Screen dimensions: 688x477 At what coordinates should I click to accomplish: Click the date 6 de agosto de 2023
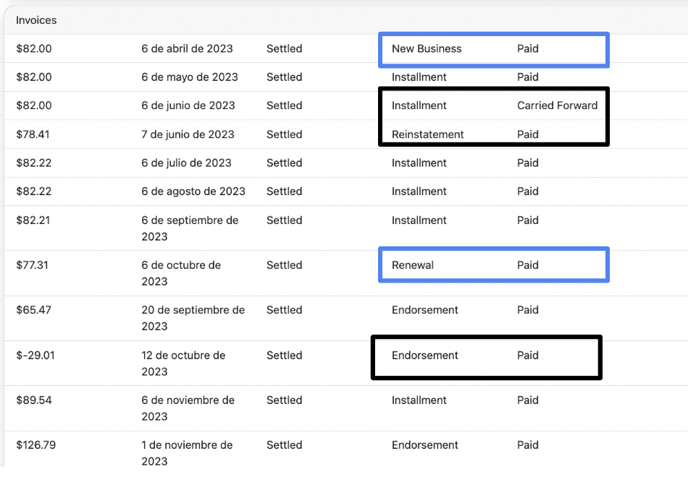[x=194, y=191]
